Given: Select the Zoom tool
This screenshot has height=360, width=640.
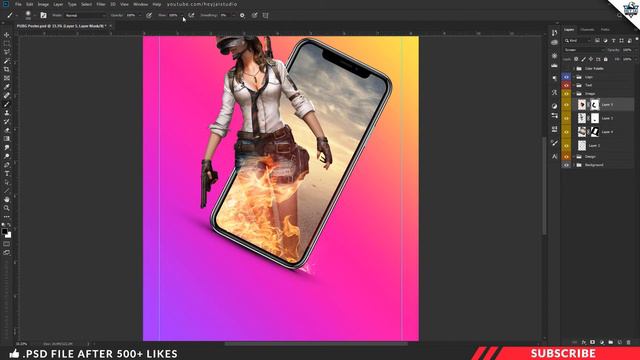Looking at the screenshot, I should coord(7,208).
